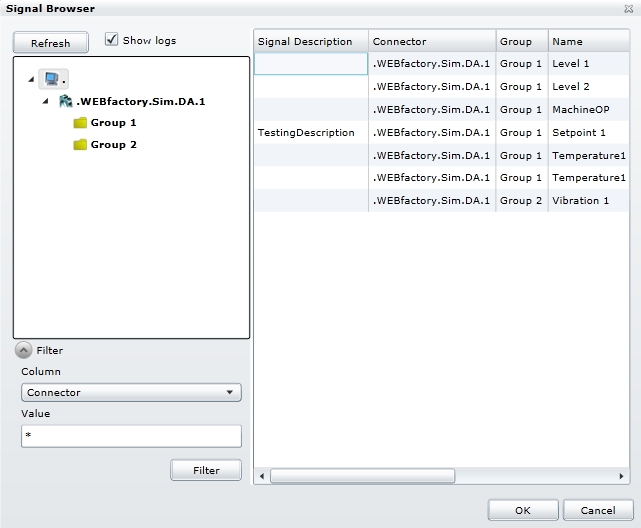This screenshot has width=641, height=528.
Task: Toggle the Show logs checkbox
Action: point(112,40)
